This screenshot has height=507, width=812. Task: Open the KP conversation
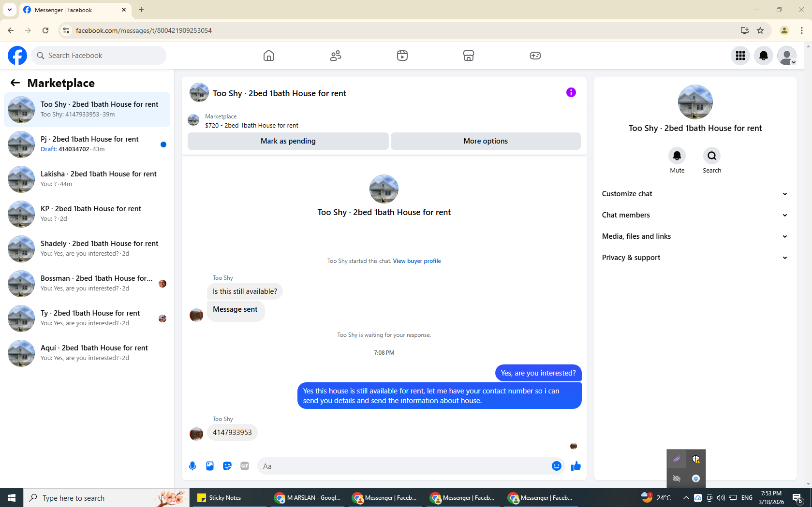pos(87,214)
